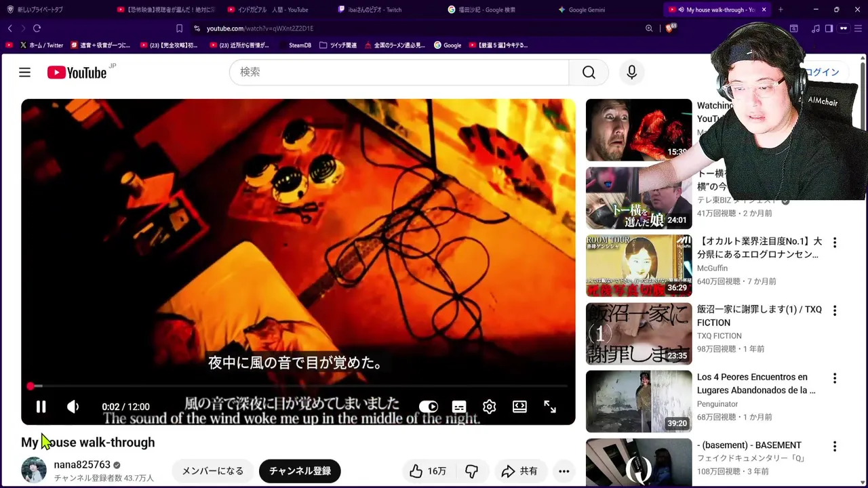Screen dimensions: 868x488
Task: Close the My house walk-through tab
Action: click(764, 9)
